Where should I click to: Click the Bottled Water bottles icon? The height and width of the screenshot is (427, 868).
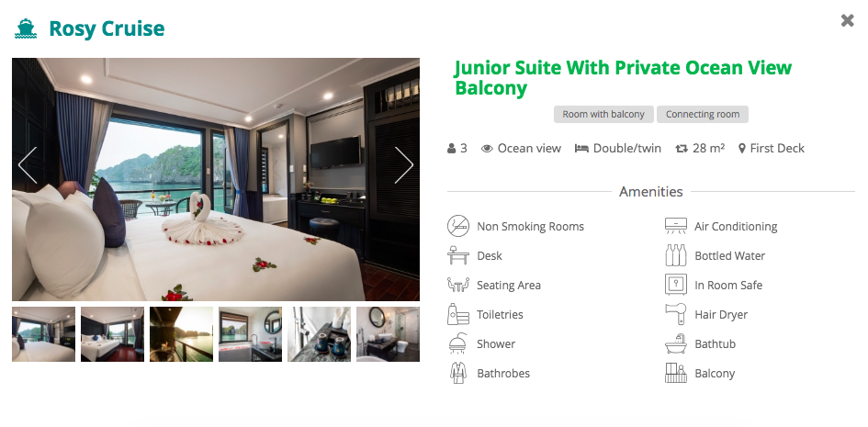pos(675,255)
